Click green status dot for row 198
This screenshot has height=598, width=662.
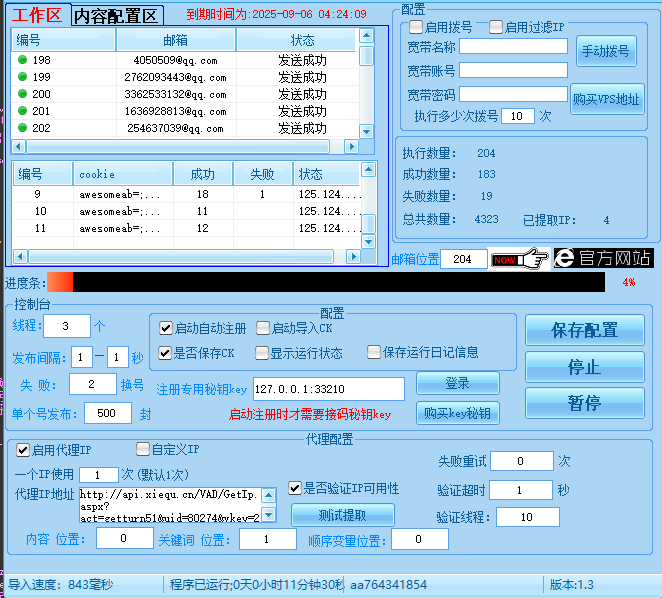point(23,60)
